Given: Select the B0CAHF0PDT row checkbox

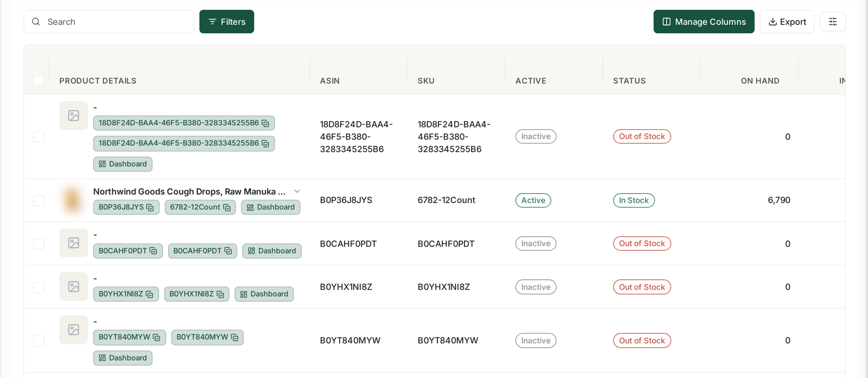Looking at the screenshot, I should (x=39, y=244).
